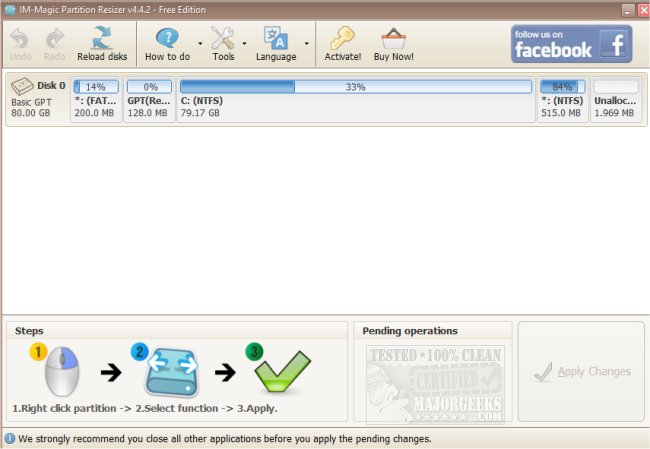Click the Steps panel heading
This screenshot has height=449, width=650.
click(29, 331)
